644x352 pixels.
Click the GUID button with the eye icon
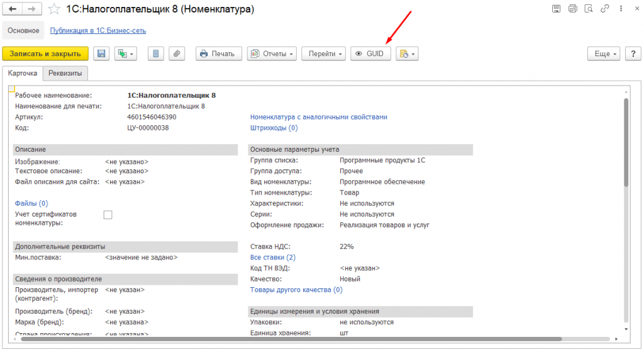click(x=370, y=54)
